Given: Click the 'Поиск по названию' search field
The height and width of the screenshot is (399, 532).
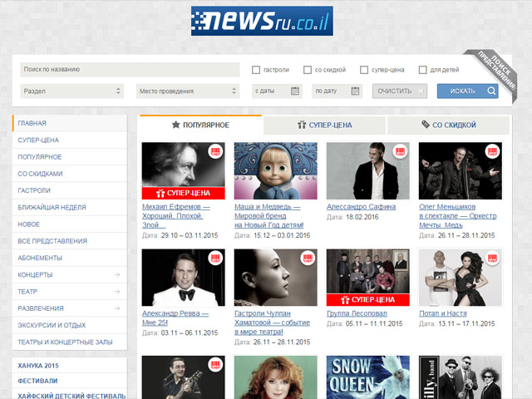Looking at the screenshot, I should 130,70.
